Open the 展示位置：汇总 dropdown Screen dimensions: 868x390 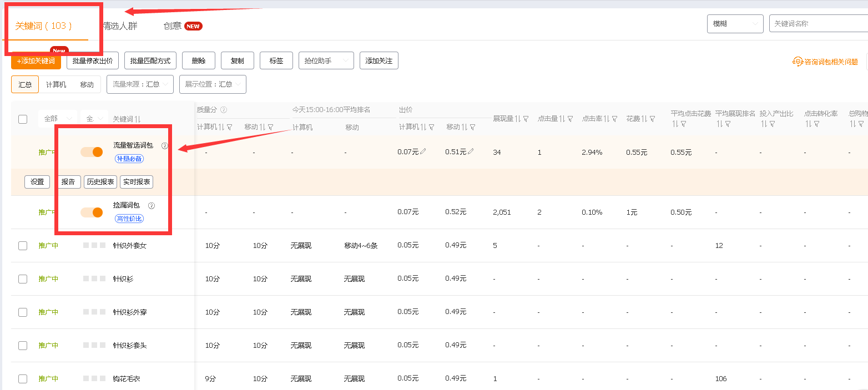point(213,84)
